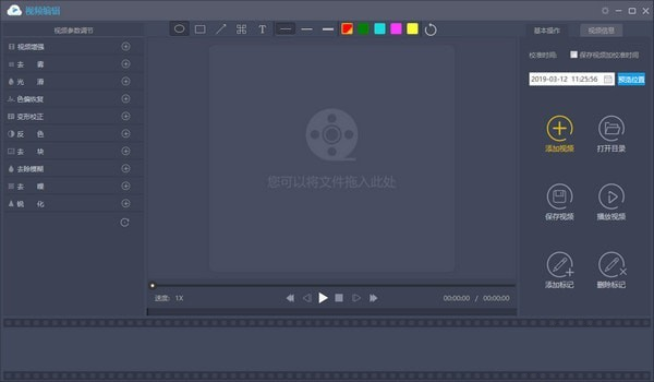Select the T text annotation tool

263,29
